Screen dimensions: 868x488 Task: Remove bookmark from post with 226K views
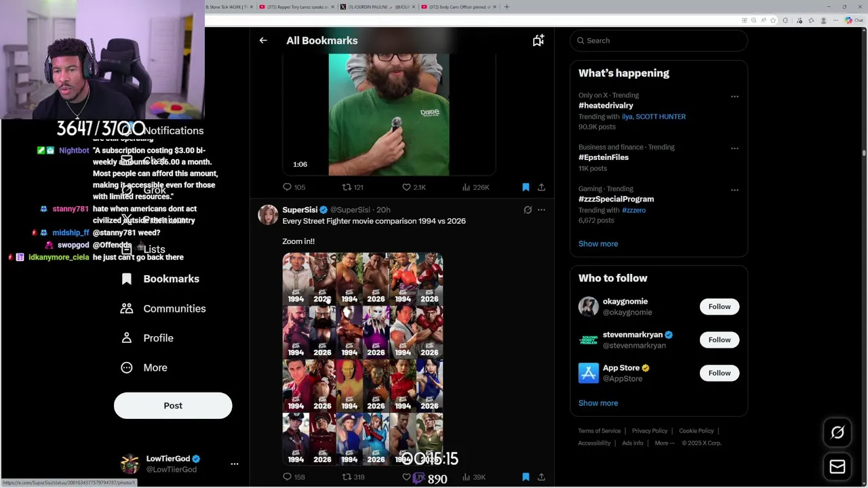526,187
